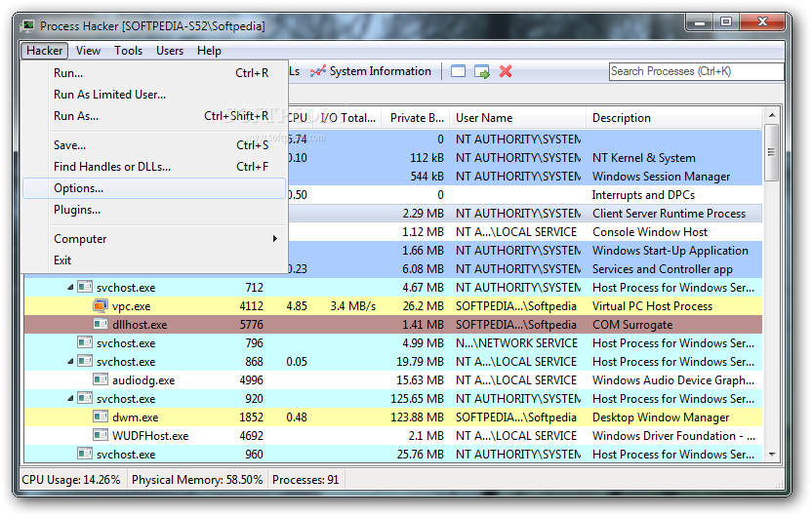
Task: Click the dwm.exe process icon
Action: coord(101,418)
